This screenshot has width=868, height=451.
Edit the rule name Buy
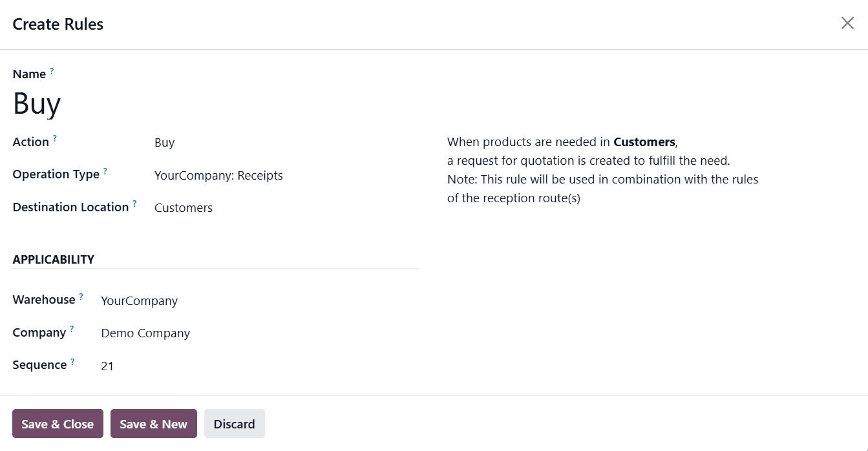36,103
